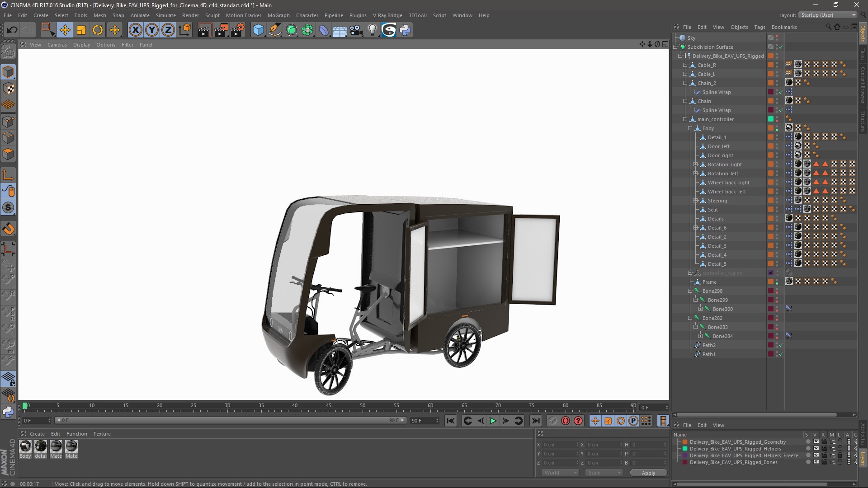Screen dimensions: 868x488
Task: Toggle visibility eye of Rigged_Bones layer
Action: point(816,462)
